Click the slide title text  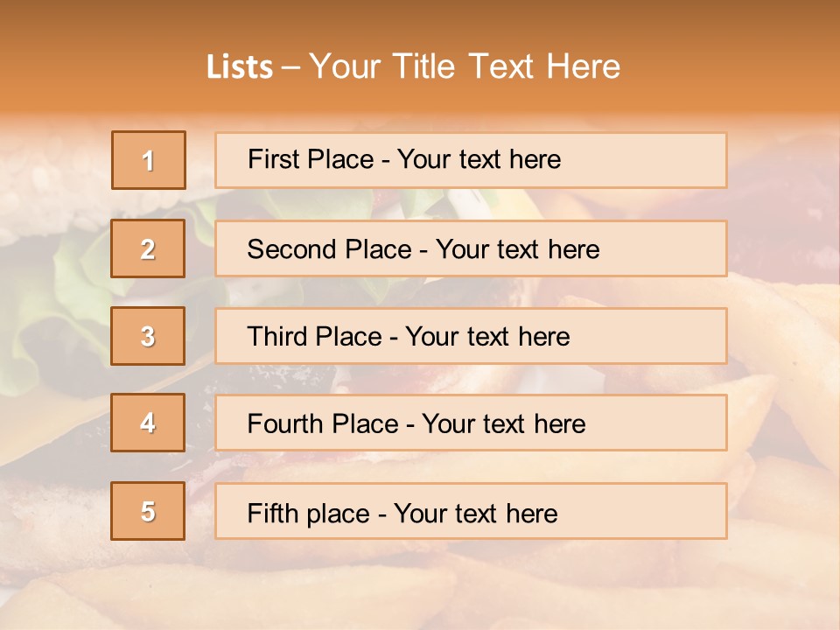click(x=414, y=66)
